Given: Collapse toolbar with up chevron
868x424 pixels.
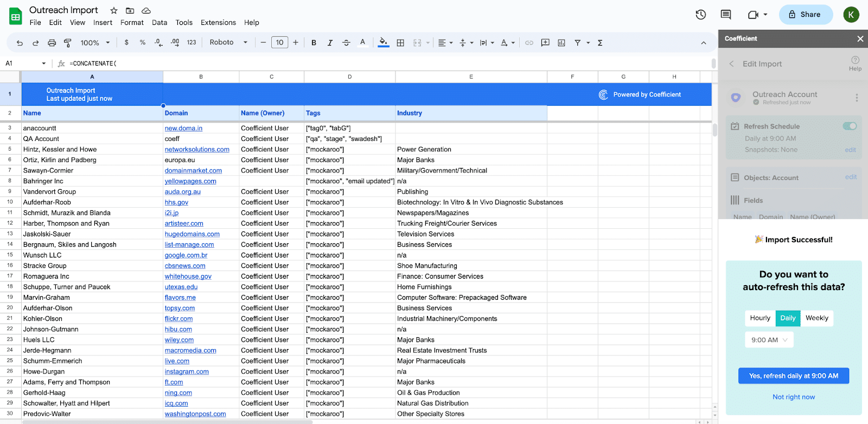Looking at the screenshot, I should tap(704, 43).
